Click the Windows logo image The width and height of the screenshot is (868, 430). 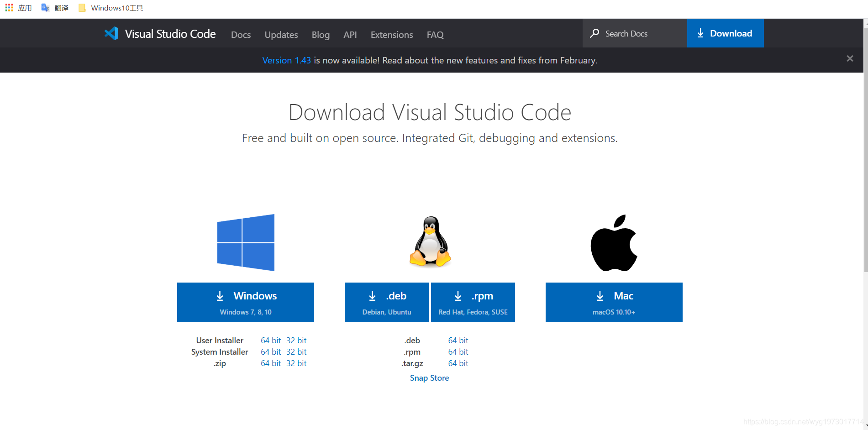[x=246, y=242]
